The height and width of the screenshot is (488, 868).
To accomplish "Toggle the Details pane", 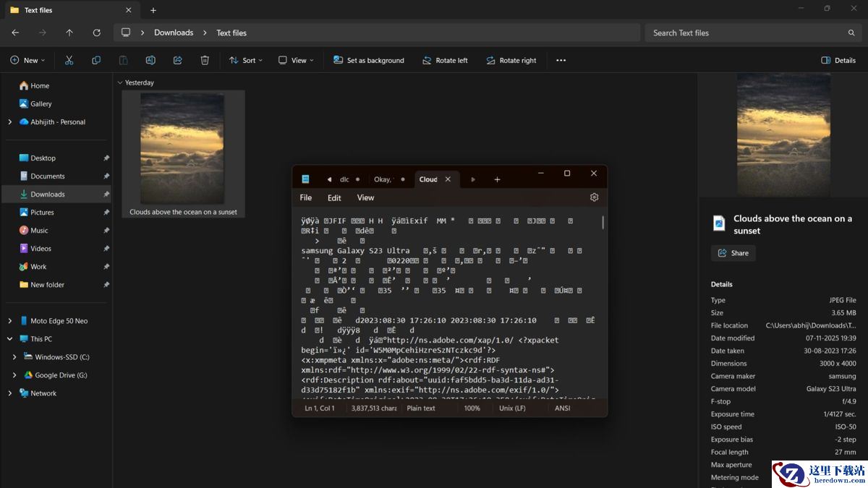I will (x=838, y=61).
